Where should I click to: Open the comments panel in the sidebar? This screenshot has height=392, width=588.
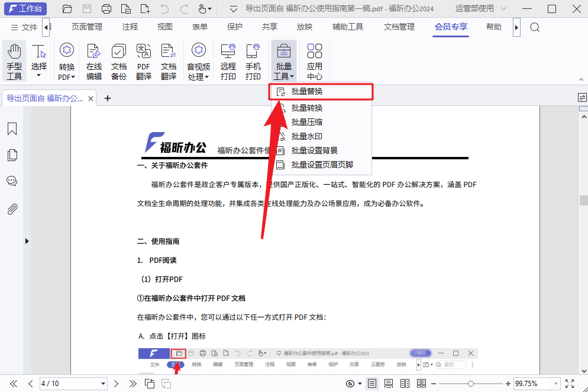[x=12, y=181]
